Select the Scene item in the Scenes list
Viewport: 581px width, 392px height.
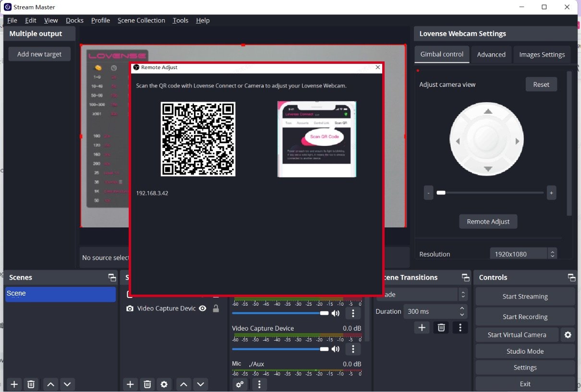[x=61, y=294]
